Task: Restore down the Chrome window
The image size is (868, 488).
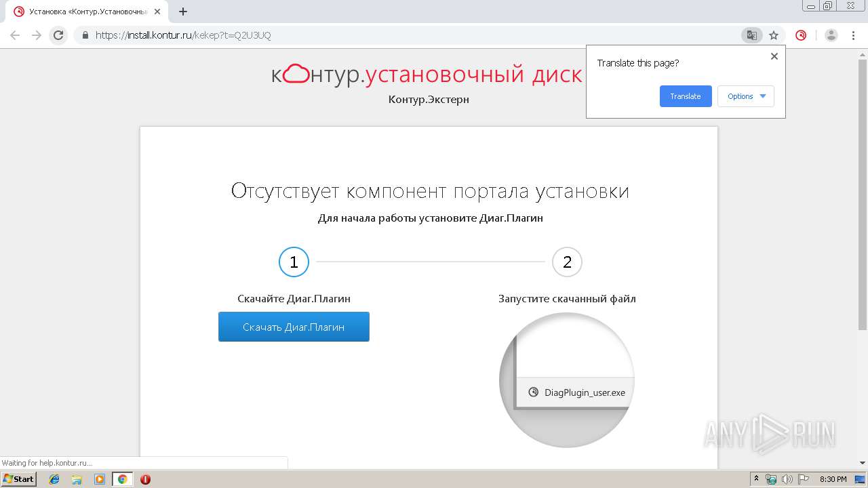Action: coord(827,5)
